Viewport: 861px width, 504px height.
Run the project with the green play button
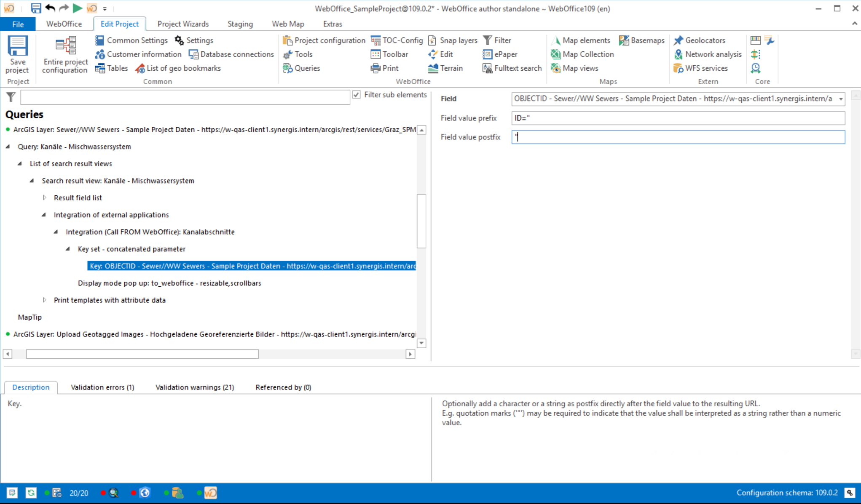coord(78,8)
